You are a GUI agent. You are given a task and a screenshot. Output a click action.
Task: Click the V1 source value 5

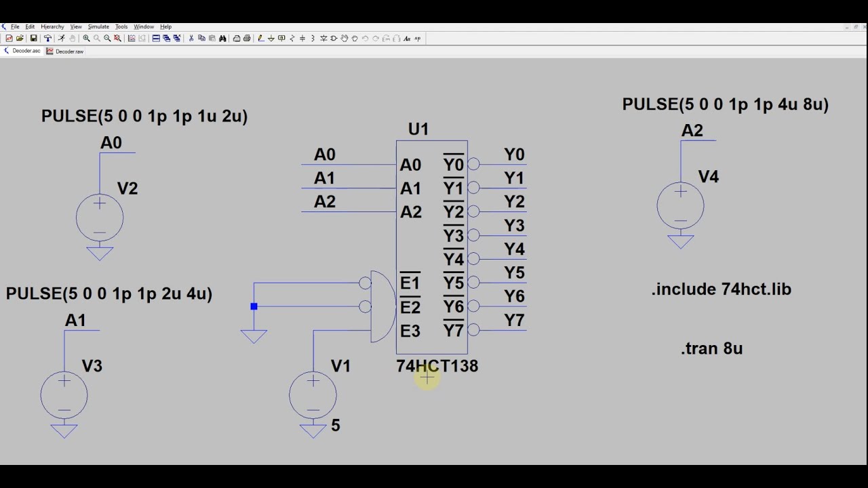[336, 426]
